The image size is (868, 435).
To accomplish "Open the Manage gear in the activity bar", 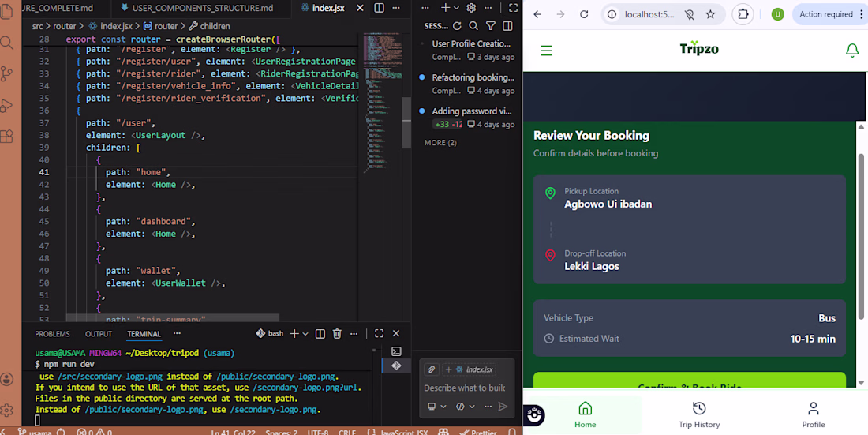I will [6, 410].
